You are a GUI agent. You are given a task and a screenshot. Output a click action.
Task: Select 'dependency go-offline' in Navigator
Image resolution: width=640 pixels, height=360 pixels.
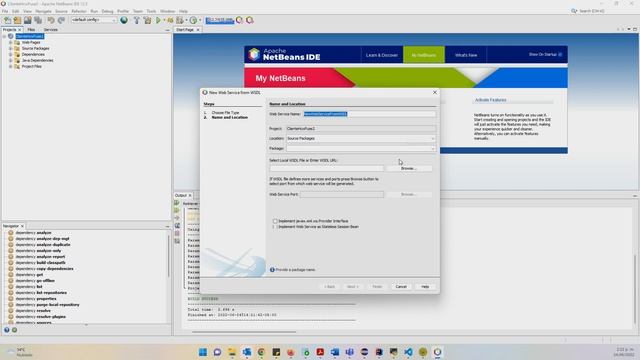[35, 280]
